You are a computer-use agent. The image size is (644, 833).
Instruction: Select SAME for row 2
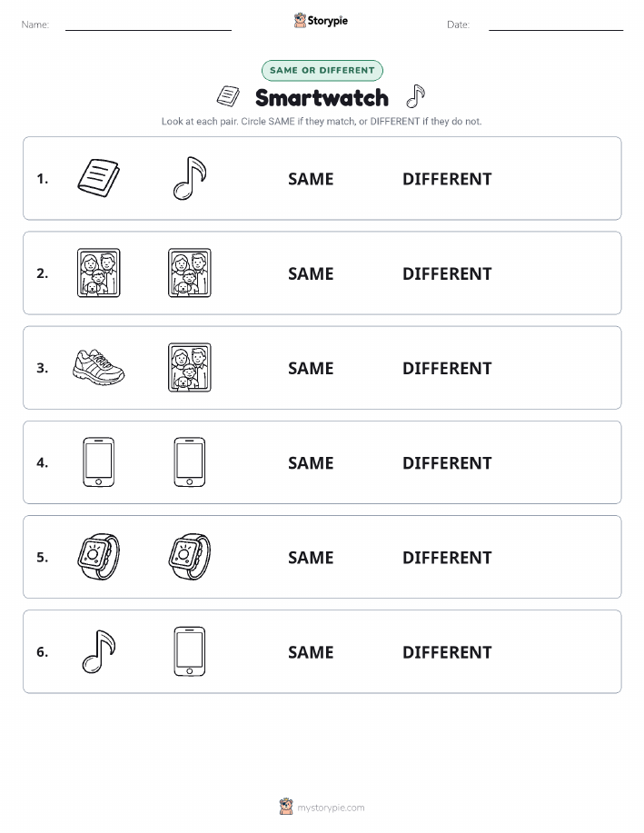pos(311,273)
